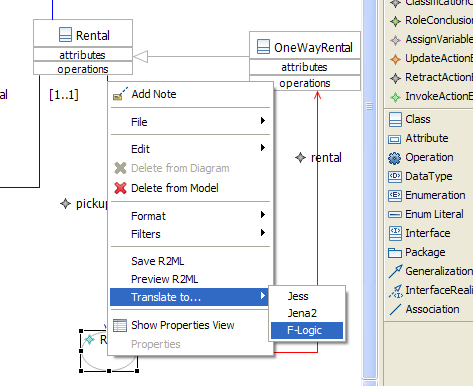The image size is (473, 386).
Task: Click the RoleConclusion star icon in palette
Action: pyautogui.click(x=395, y=21)
